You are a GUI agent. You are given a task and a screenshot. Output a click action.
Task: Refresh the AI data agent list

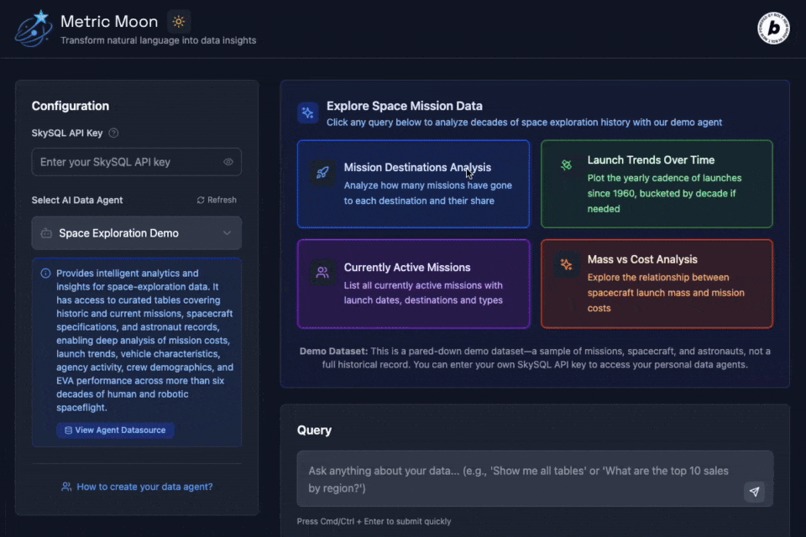click(216, 200)
